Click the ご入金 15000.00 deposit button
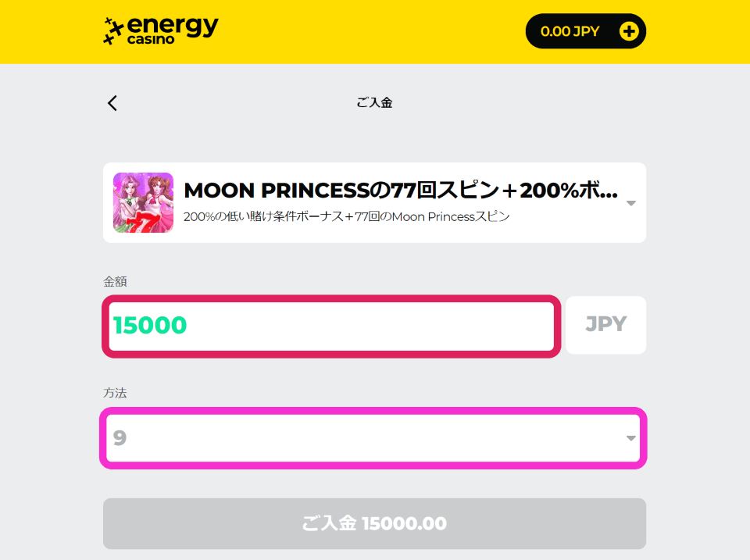The image size is (750, 560). click(374, 523)
